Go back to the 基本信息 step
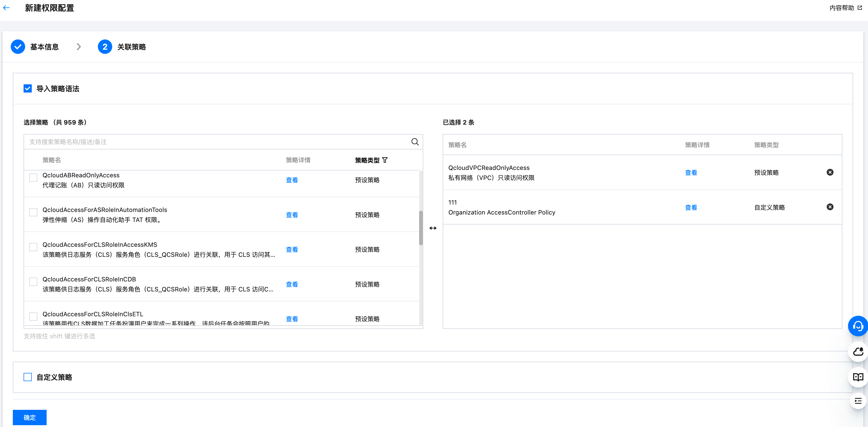 tap(44, 47)
